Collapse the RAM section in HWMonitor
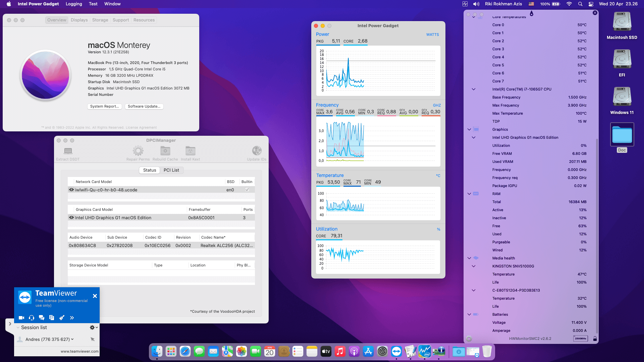The width and height of the screenshot is (644, 362). point(469,194)
